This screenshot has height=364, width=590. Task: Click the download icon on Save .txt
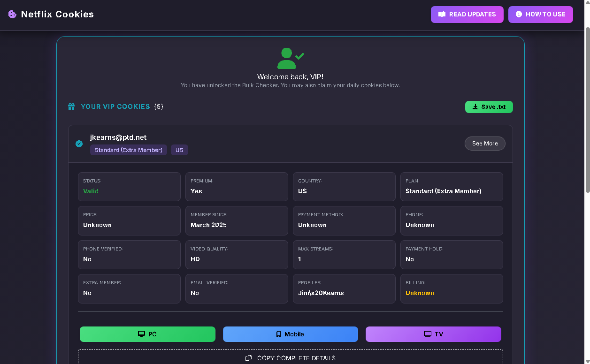(x=475, y=107)
